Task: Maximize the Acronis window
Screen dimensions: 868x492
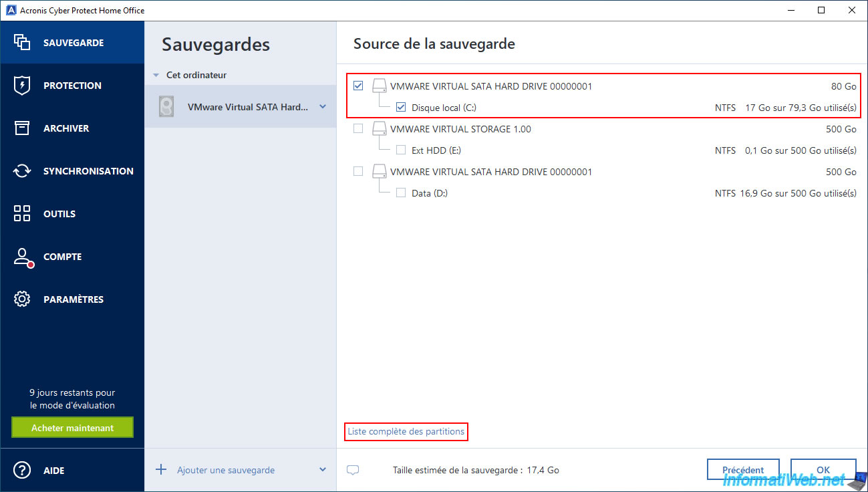Action: (821, 10)
